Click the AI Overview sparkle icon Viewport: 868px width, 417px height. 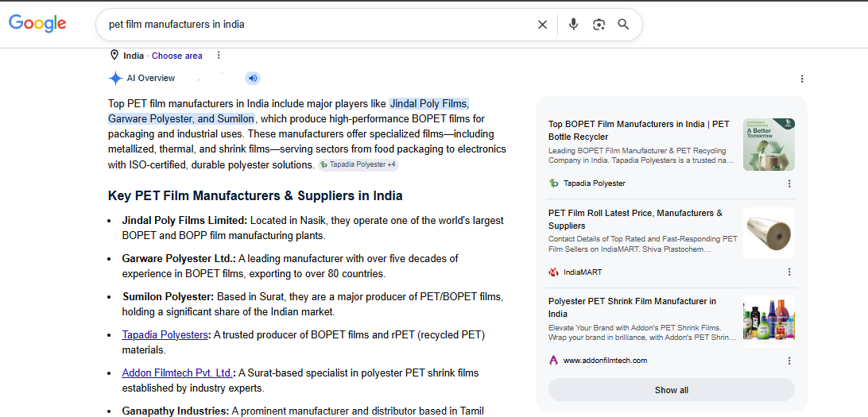115,79
